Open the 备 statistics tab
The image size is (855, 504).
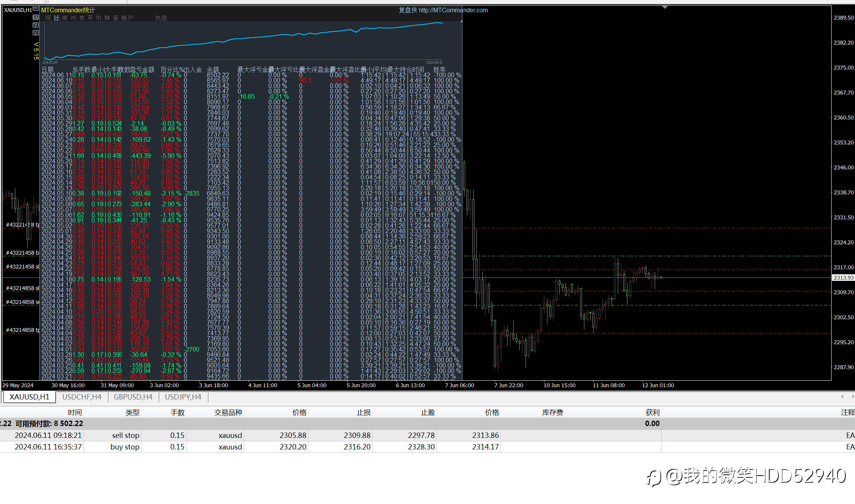[116, 18]
